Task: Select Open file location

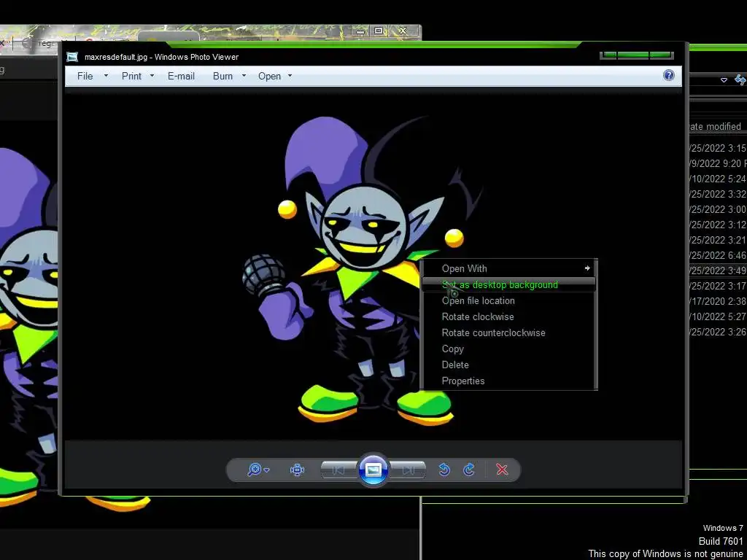Action: pos(508,301)
